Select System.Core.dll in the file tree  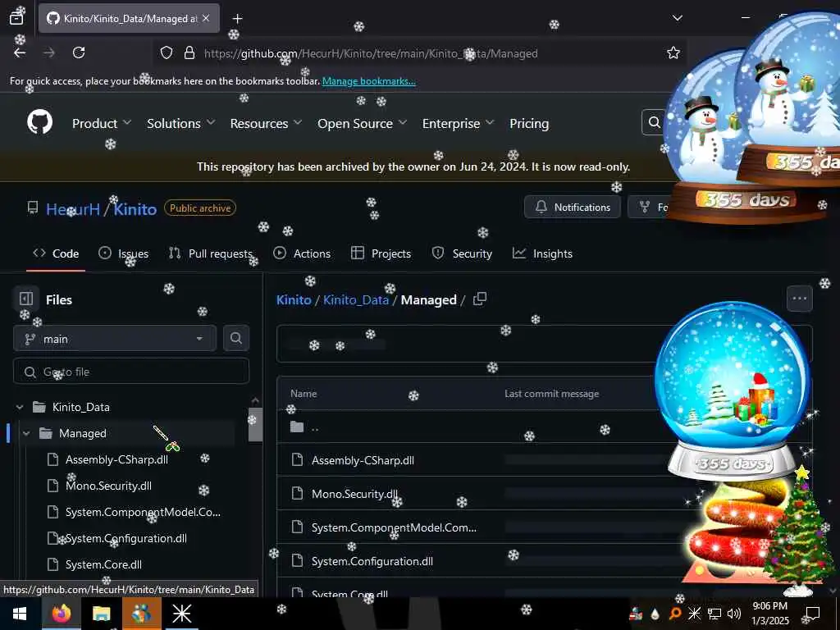point(103,564)
